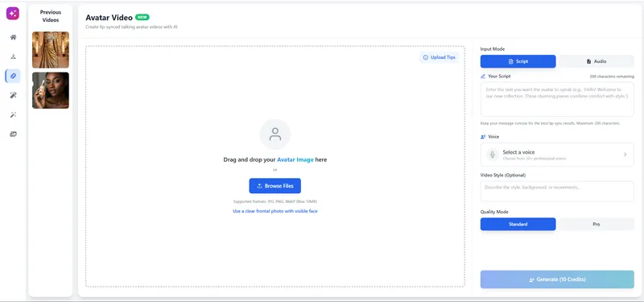Open the image gallery sidebar icon
Image resolution: width=644 pixels, height=302 pixels.
13,134
